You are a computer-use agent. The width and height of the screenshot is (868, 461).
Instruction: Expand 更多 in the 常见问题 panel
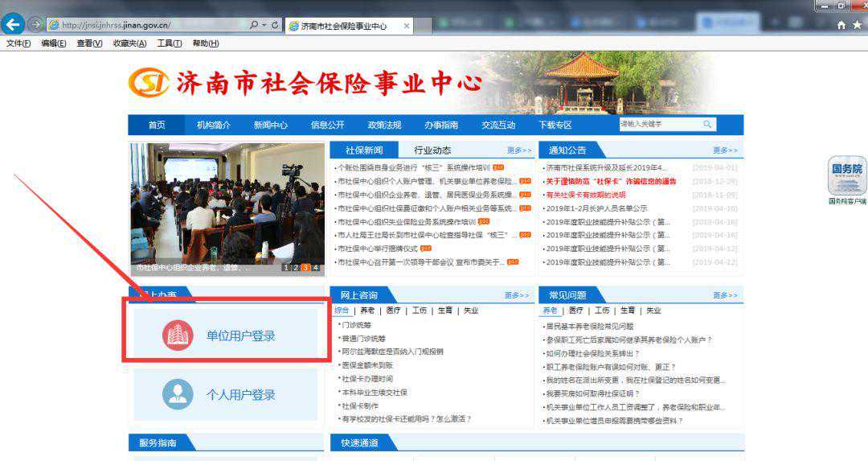tap(725, 295)
